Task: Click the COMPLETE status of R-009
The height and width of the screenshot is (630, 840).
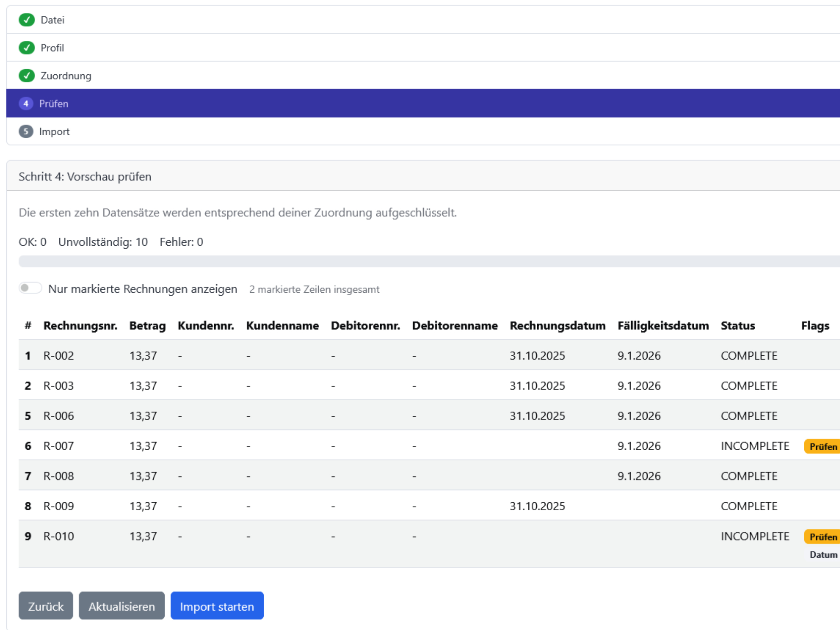Action: 749,506
